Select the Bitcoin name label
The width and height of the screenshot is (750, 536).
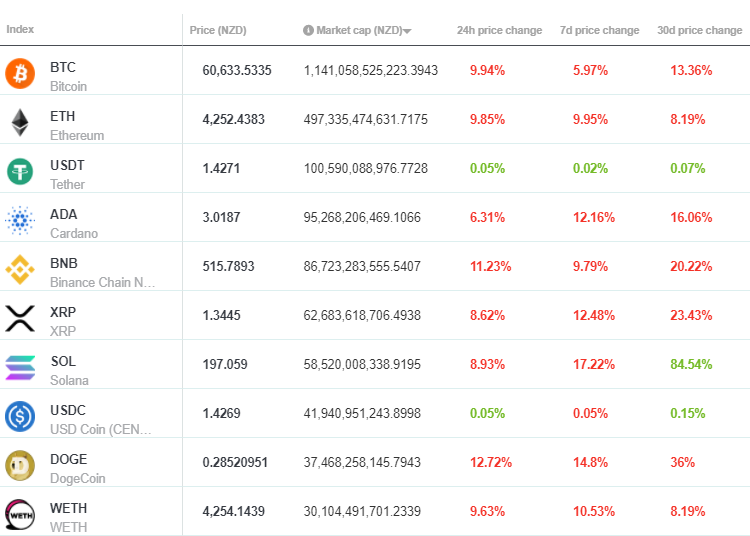[x=68, y=87]
